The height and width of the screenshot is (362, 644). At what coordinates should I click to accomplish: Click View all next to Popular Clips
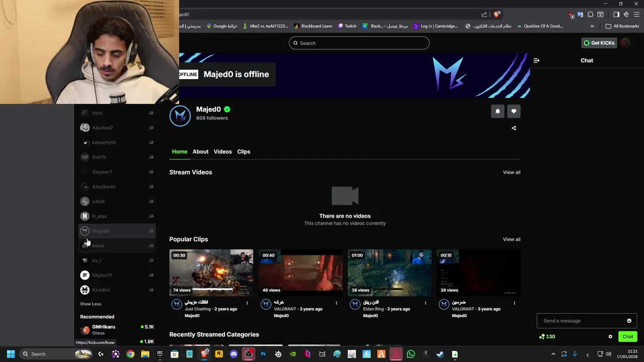512,239
